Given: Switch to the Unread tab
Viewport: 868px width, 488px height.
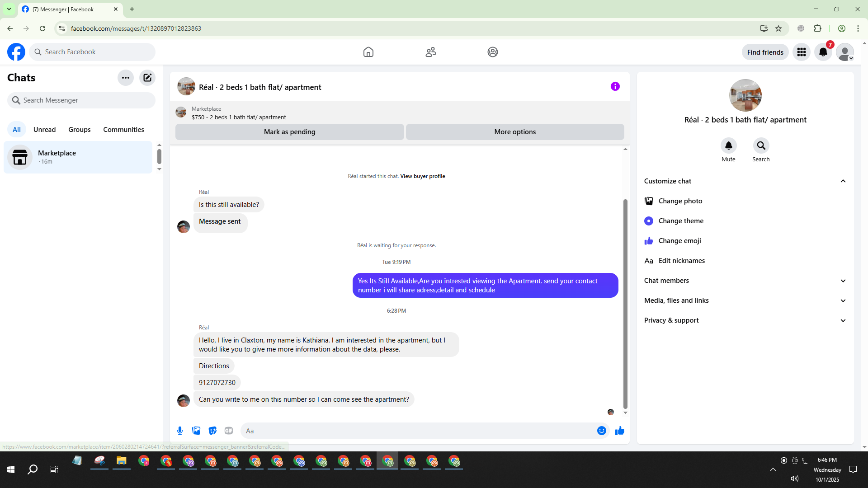Looking at the screenshot, I should click(45, 130).
